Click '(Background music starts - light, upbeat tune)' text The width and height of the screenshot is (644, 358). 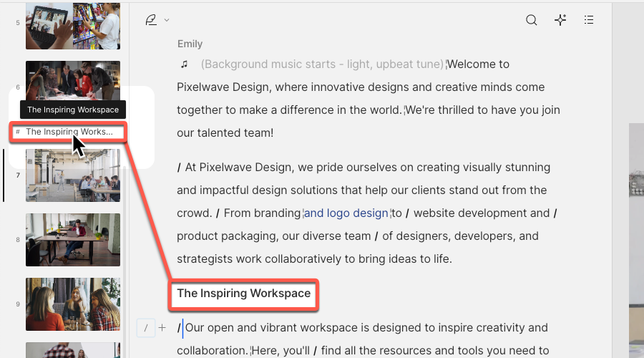[323, 64]
